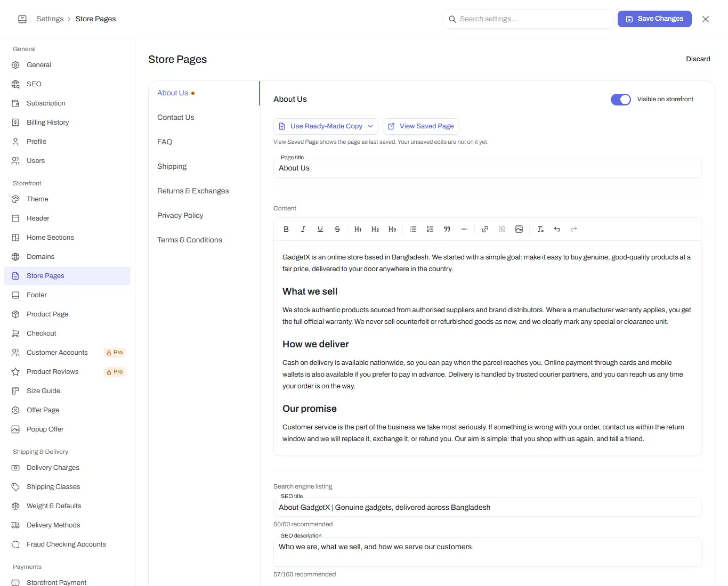The height and width of the screenshot is (586, 728).
Task: Set Heading 3 style
Action: tap(392, 229)
